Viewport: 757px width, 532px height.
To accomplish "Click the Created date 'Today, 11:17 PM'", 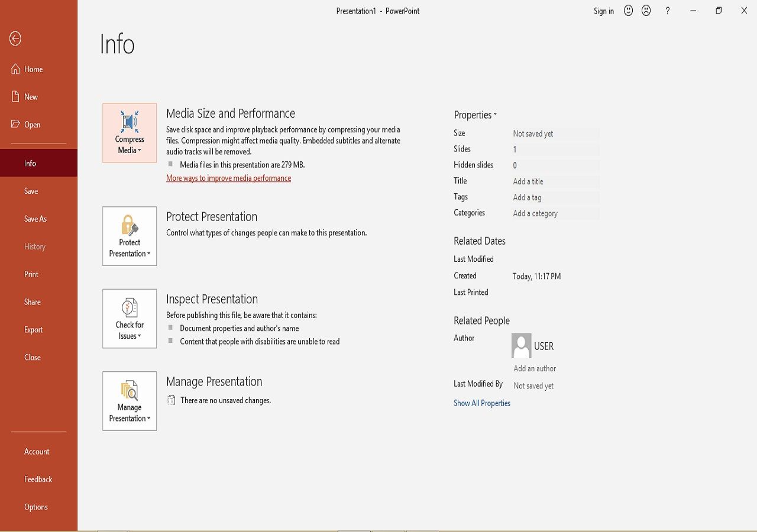I will click(537, 276).
